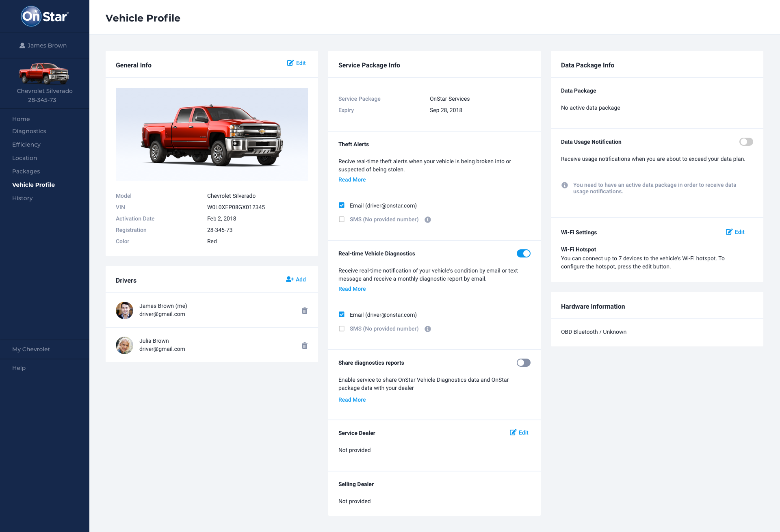Check Real-time Diagnostics SMS checkbox
780x532 pixels.
(342, 329)
